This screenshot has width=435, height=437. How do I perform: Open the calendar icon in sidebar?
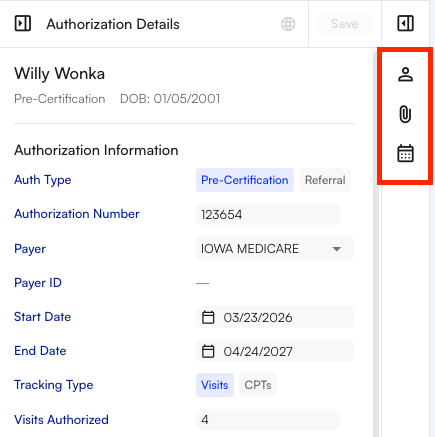tap(405, 154)
